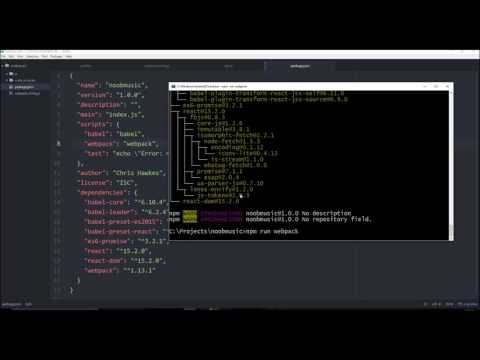Select the node_modules folder in tree view

[x=25, y=80]
